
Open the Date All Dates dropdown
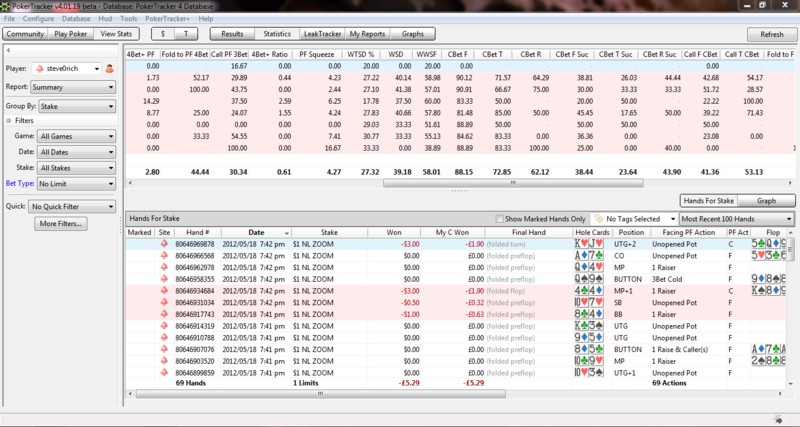click(77, 152)
